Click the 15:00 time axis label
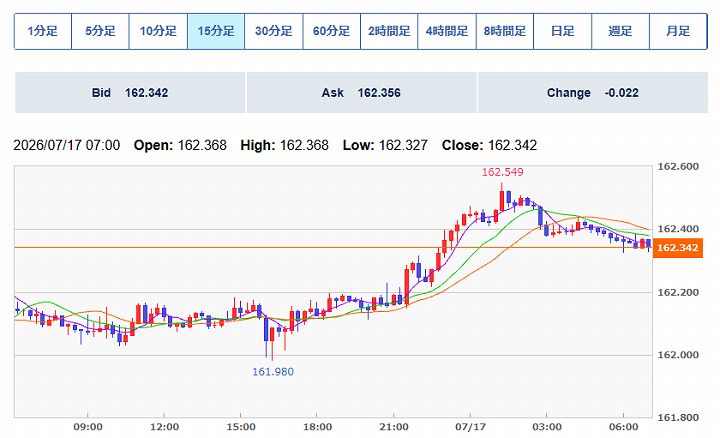720x438 pixels. coord(241,427)
